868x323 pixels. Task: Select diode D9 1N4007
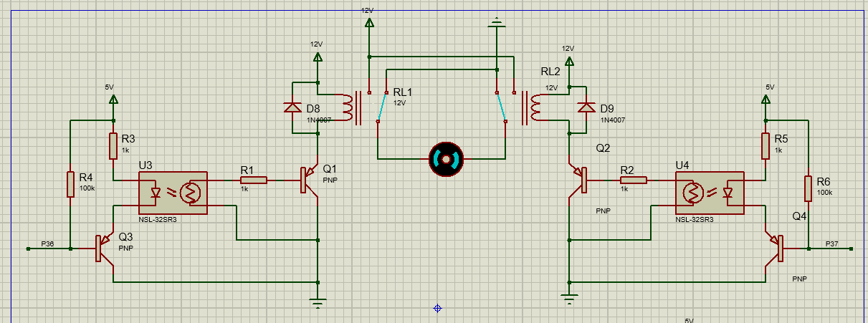click(x=586, y=107)
